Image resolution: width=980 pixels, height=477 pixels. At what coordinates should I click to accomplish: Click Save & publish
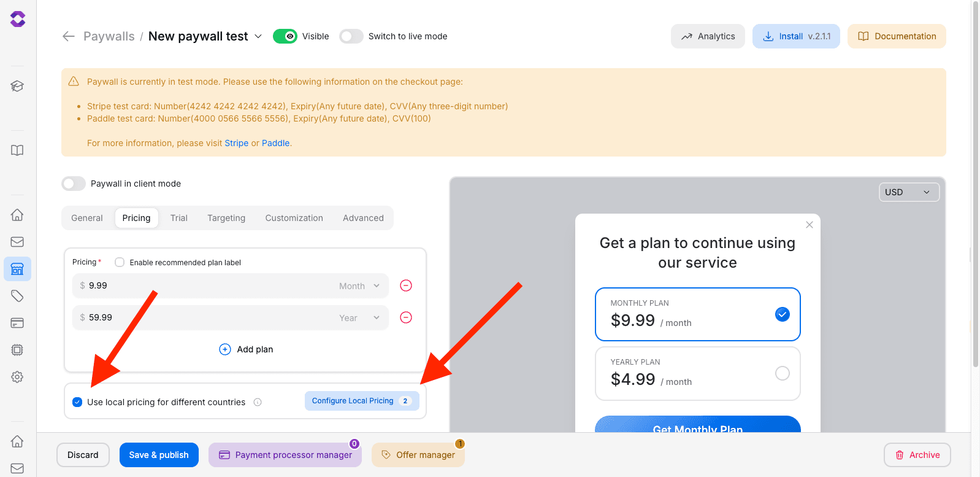pyautogui.click(x=159, y=455)
